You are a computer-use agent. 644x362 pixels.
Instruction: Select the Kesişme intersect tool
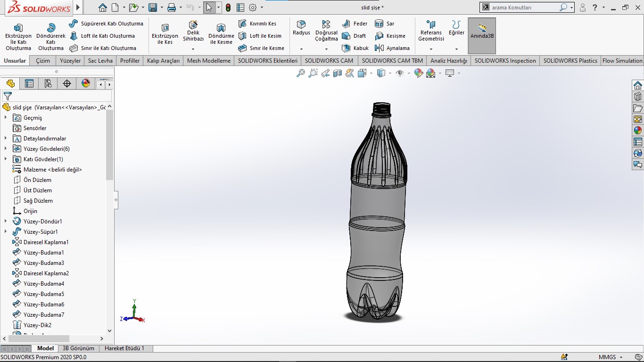390,36
